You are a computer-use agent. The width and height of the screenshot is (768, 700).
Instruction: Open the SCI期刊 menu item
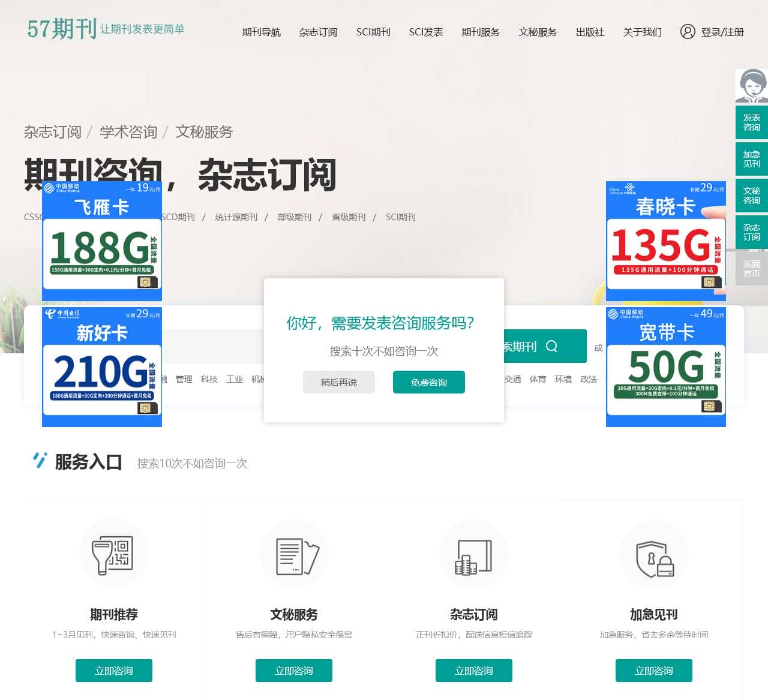(x=373, y=32)
